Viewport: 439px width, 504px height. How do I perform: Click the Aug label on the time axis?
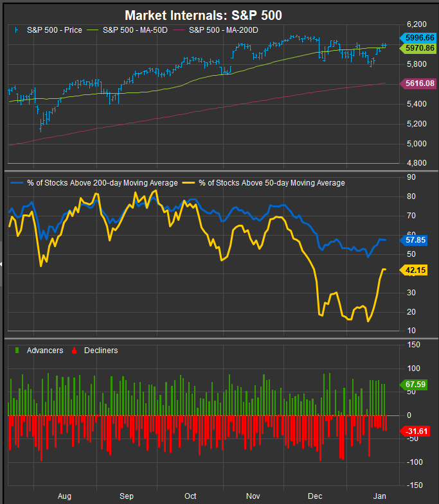[x=64, y=496]
